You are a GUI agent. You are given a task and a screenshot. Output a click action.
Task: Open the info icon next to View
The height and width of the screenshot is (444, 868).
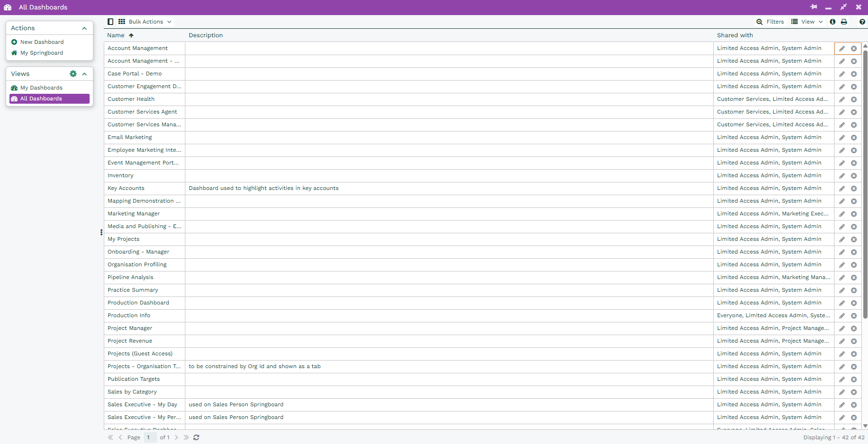[833, 22]
